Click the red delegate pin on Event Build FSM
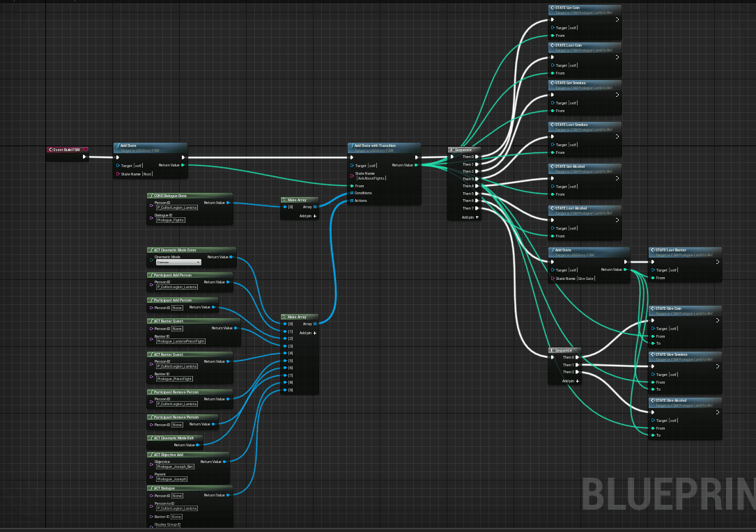The image size is (756, 532). pyautogui.click(x=86, y=150)
